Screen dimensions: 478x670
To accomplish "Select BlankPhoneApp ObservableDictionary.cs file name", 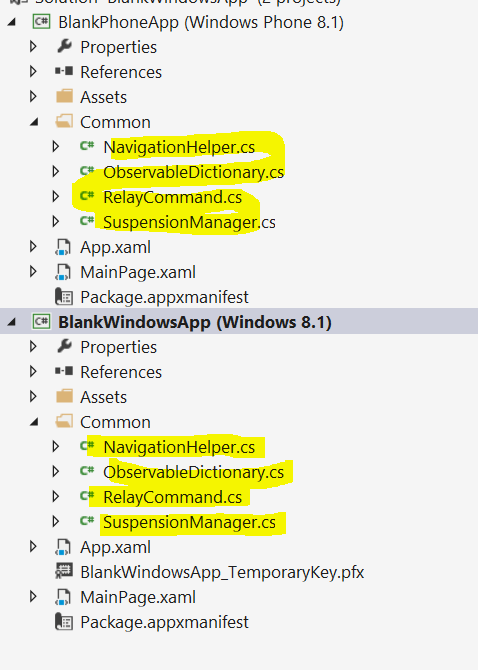I will 194,172.
